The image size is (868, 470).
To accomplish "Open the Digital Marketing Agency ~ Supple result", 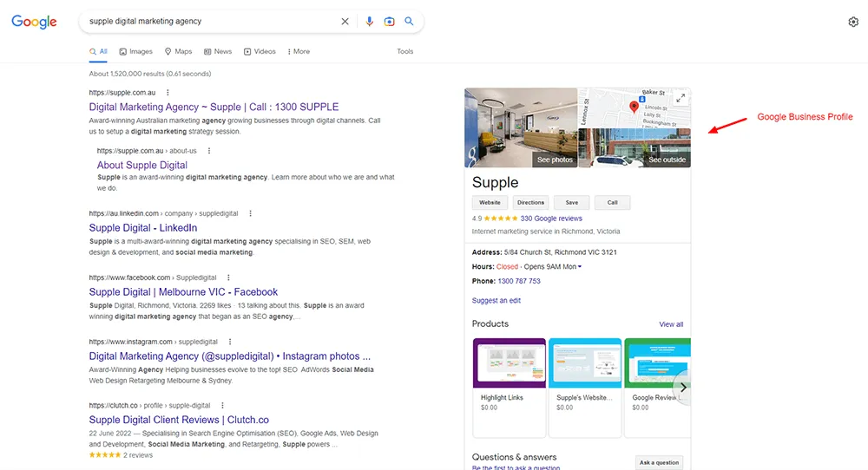I will pos(214,107).
